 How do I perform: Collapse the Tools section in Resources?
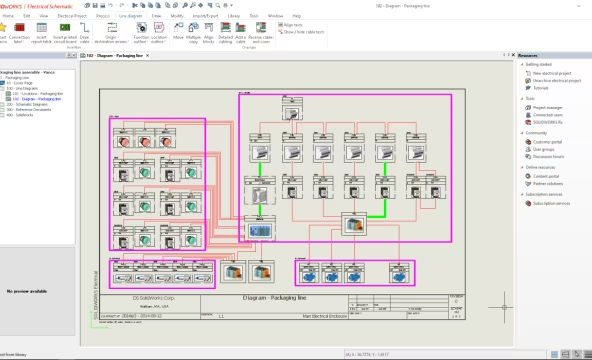point(522,98)
